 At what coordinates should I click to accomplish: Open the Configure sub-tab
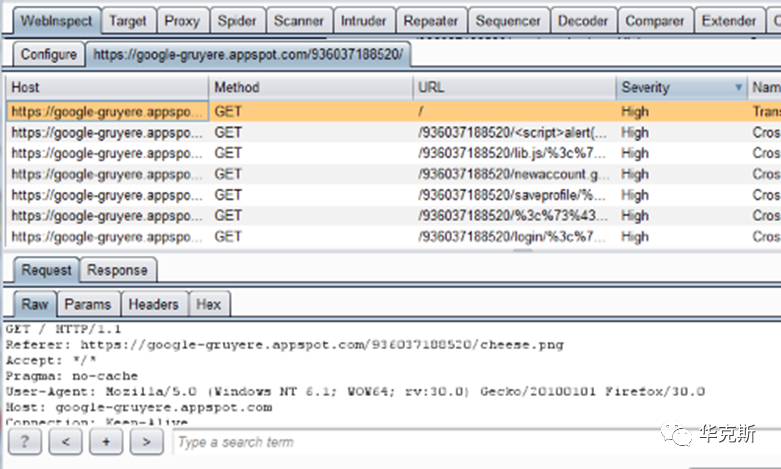tap(48, 55)
